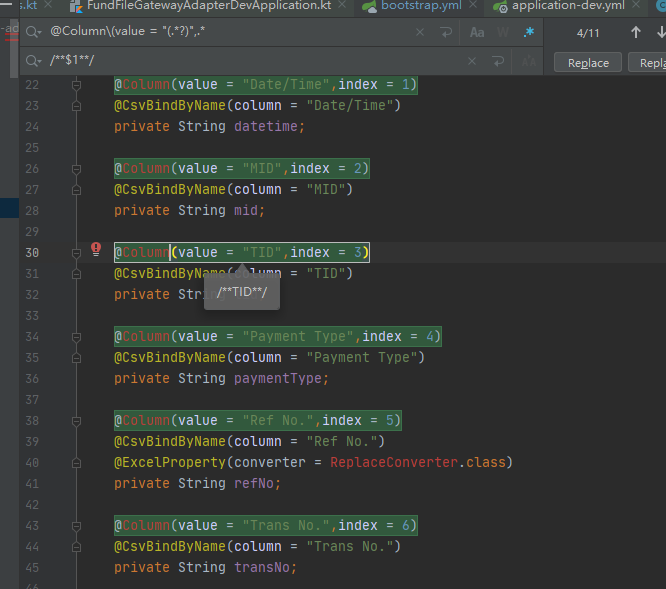666x589 pixels.
Task: Collapse fold marker on line 43
Action: 76,526
